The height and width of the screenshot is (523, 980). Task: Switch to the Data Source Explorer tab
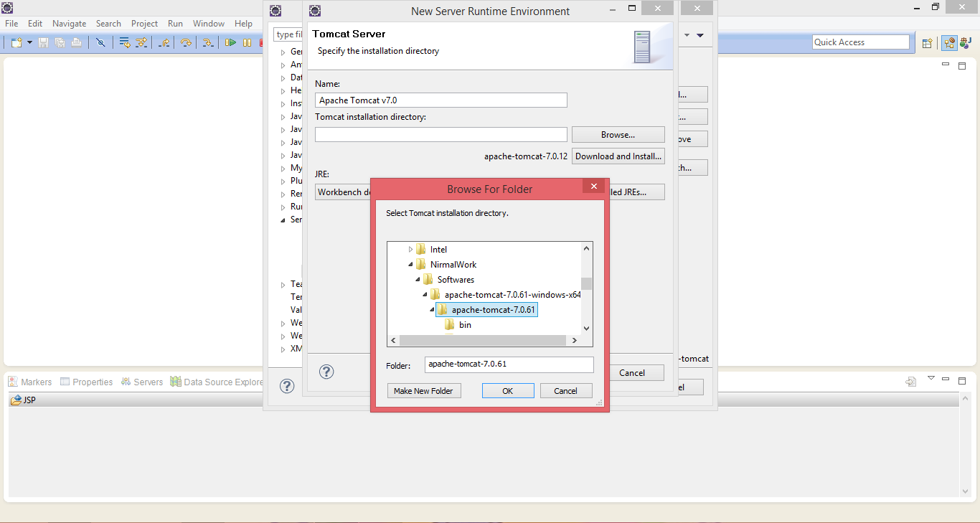[217, 382]
